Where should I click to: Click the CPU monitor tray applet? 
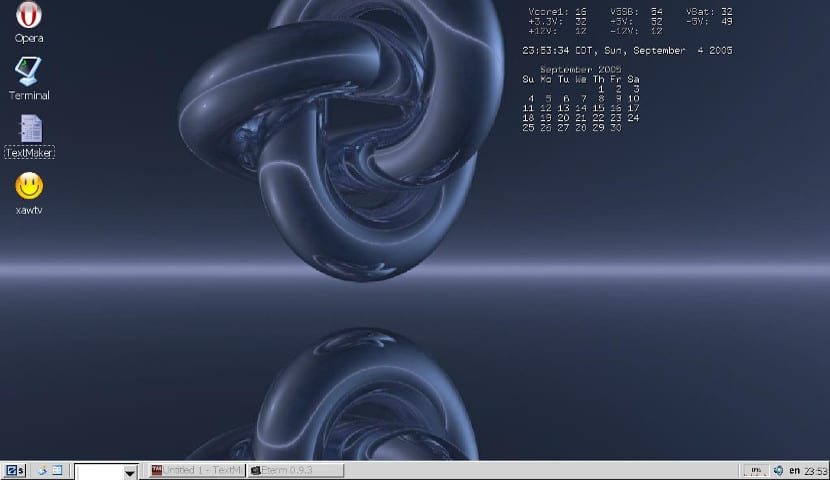coord(756,470)
